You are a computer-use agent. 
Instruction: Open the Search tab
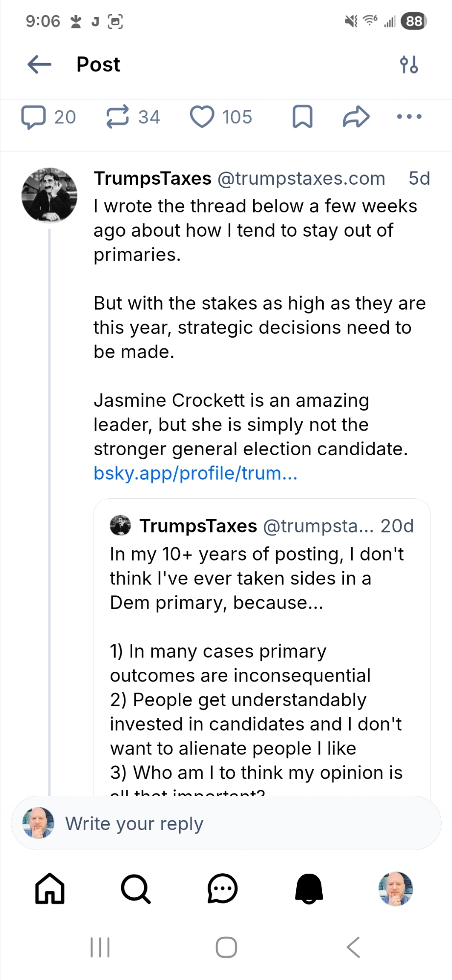coord(136,888)
